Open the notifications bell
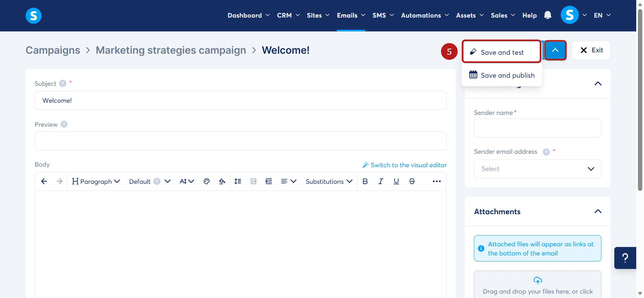 coord(547,15)
